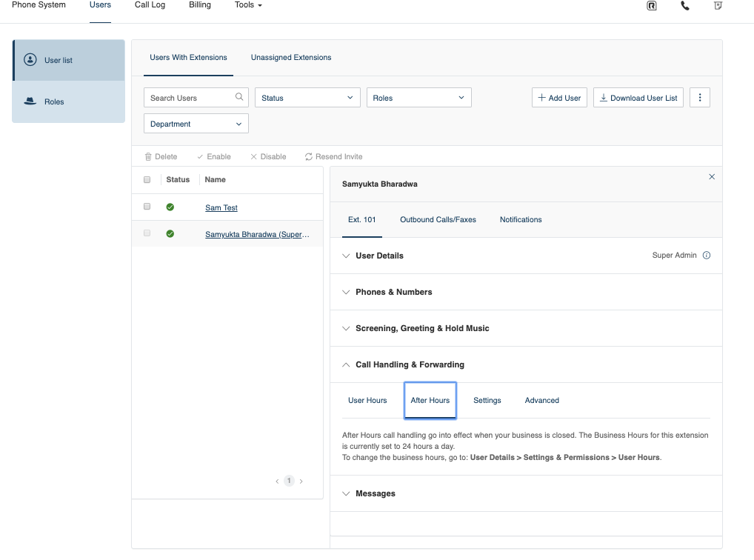Click the Disable action above the user list
The height and width of the screenshot is (560, 754).
pos(267,156)
